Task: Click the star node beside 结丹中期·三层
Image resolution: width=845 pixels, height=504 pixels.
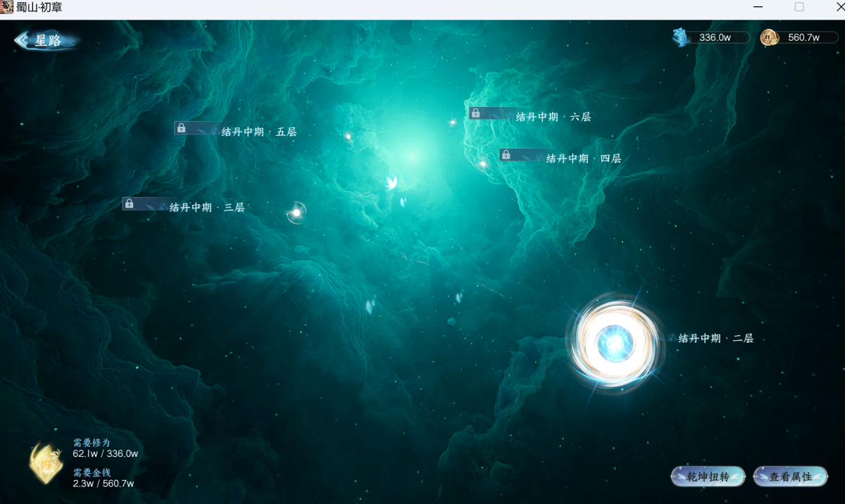Action: pyautogui.click(x=296, y=212)
